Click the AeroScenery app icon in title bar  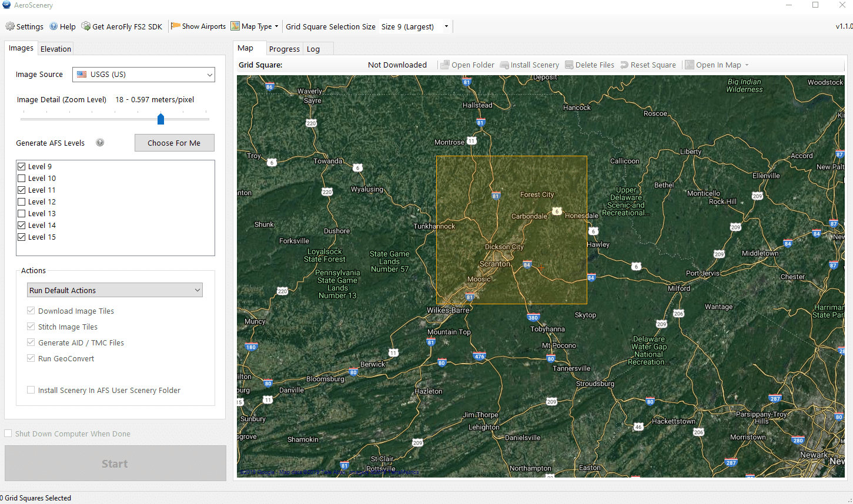tap(6, 5)
